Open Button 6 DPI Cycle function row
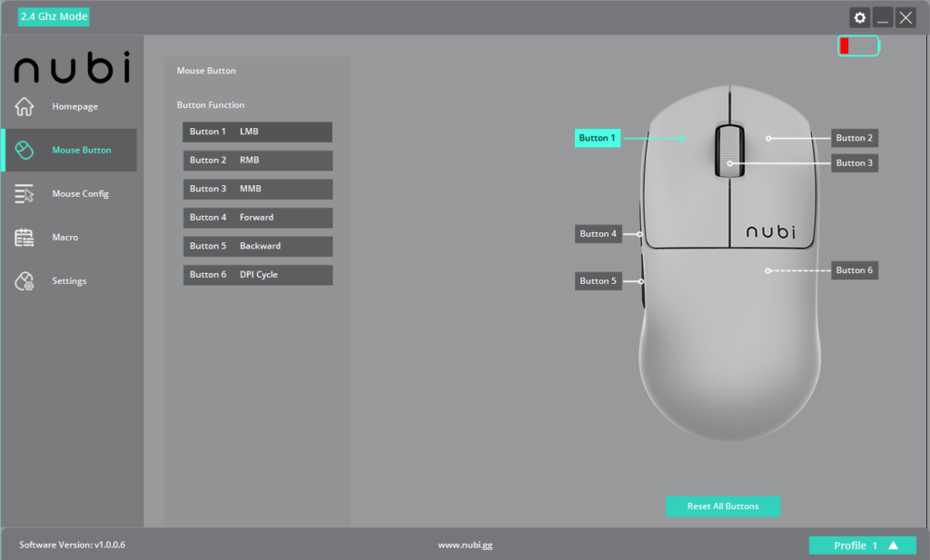 click(257, 275)
